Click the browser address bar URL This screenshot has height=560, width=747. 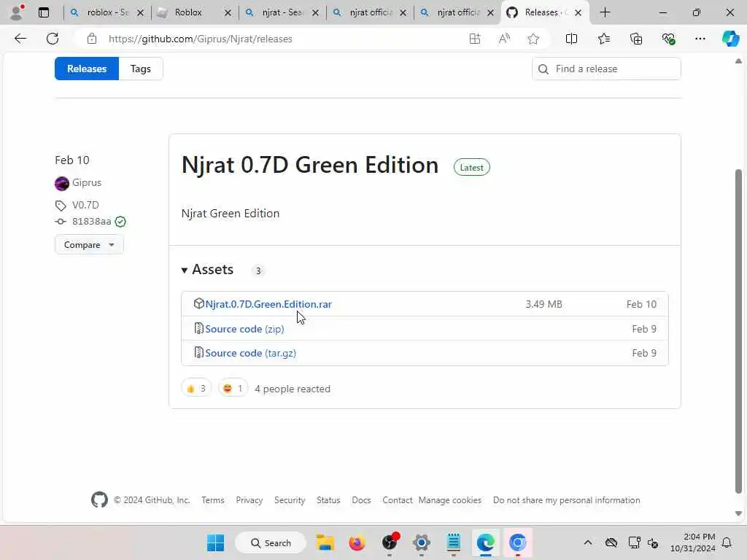[200, 39]
